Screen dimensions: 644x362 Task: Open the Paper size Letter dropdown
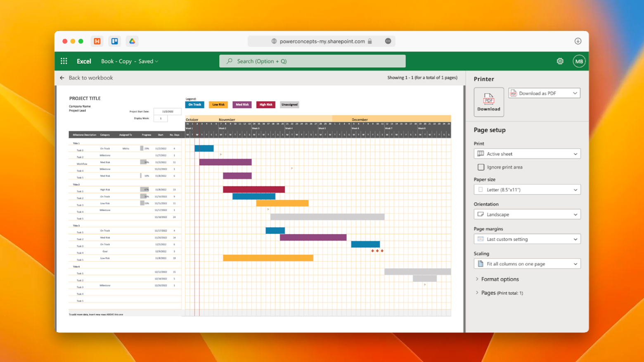pos(527,189)
